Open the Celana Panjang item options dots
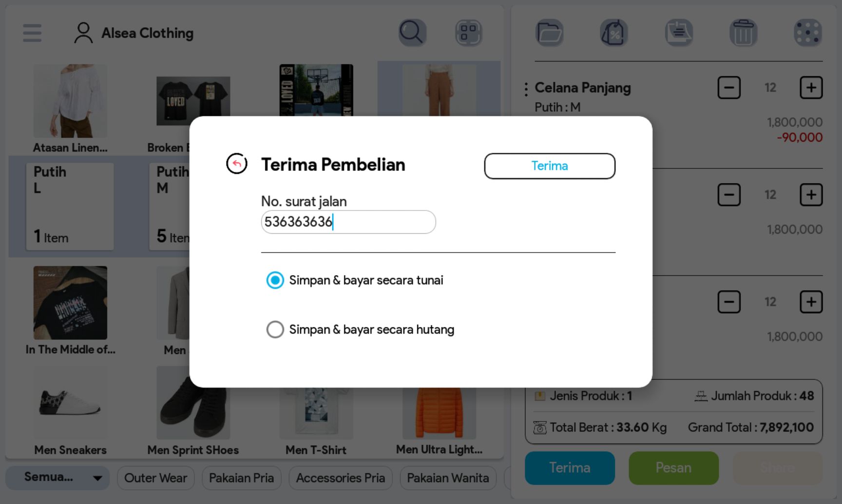 [526, 89]
